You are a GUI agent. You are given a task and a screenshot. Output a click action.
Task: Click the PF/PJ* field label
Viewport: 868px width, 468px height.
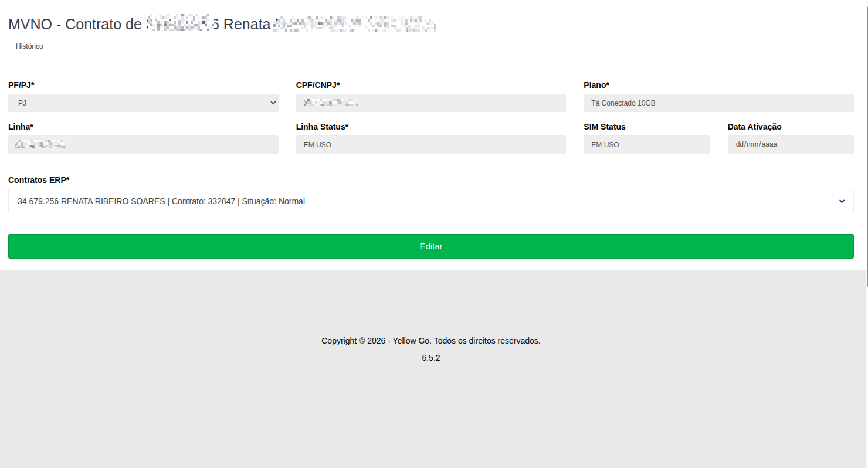pos(21,85)
